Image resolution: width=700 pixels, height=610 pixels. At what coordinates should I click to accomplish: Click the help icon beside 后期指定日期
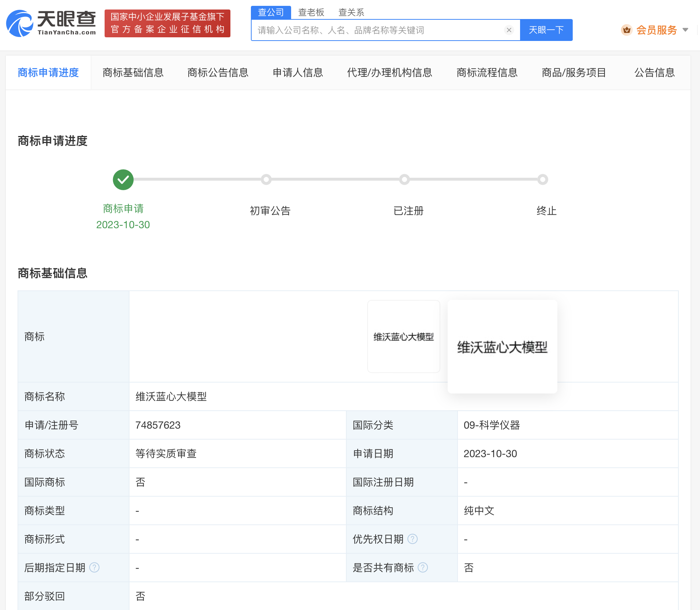coord(94,568)
